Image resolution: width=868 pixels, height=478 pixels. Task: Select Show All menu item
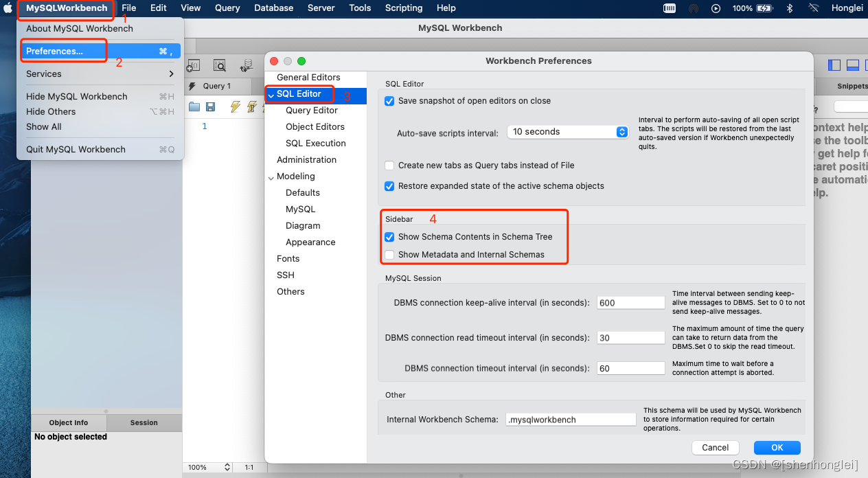click(100, 127)
